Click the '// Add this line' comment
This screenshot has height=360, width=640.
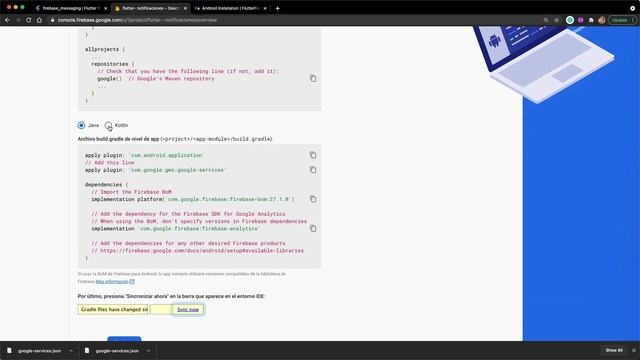pos(109,162)
